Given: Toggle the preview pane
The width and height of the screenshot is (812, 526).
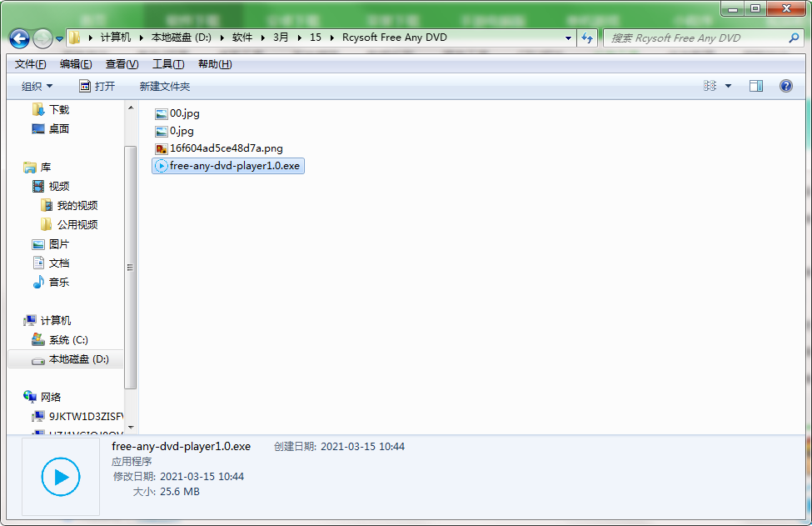Looking at the screenshot, I should (756, 86).
